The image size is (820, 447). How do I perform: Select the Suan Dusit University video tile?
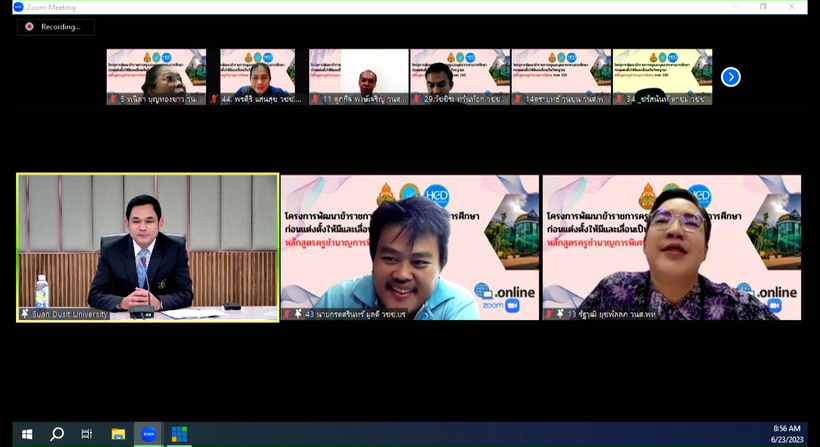pyautogui.click(x=148, y=247)
